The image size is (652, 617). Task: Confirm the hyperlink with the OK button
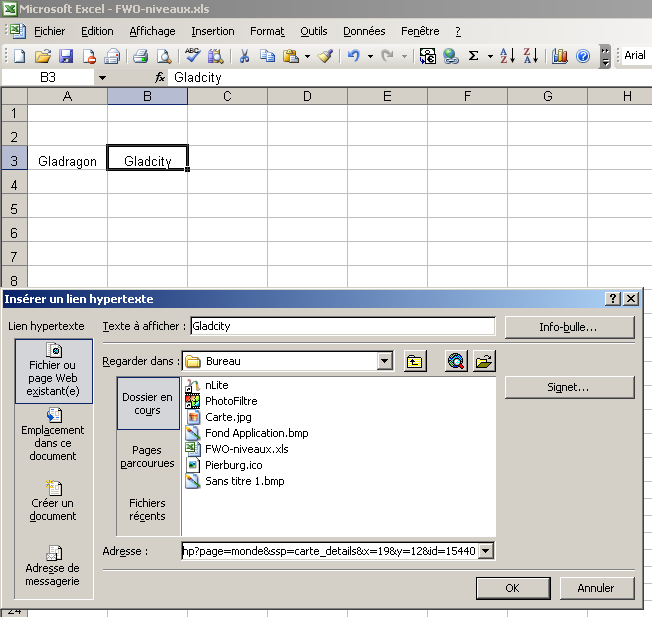pyautogui.click(x=513, y=588)
